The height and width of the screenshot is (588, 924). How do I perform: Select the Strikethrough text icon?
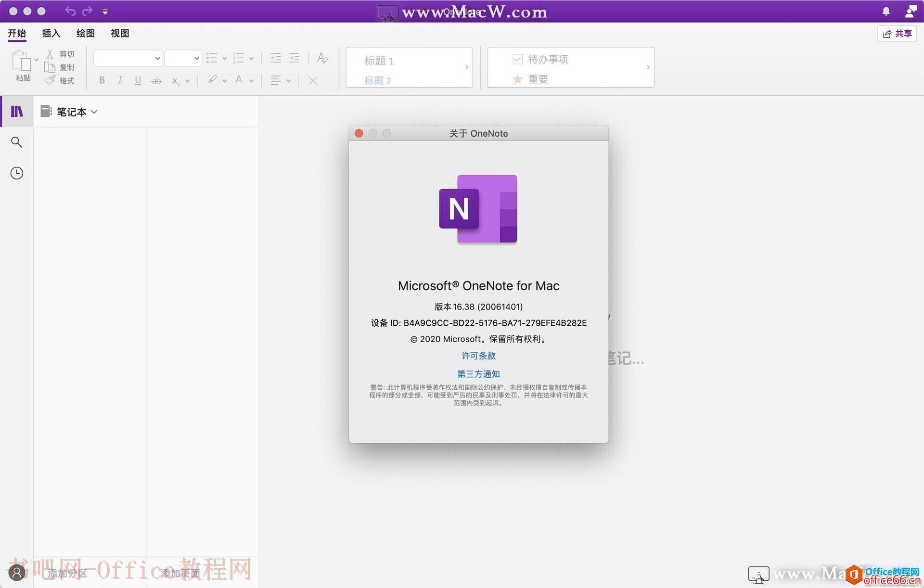click(x=156, y=81)
